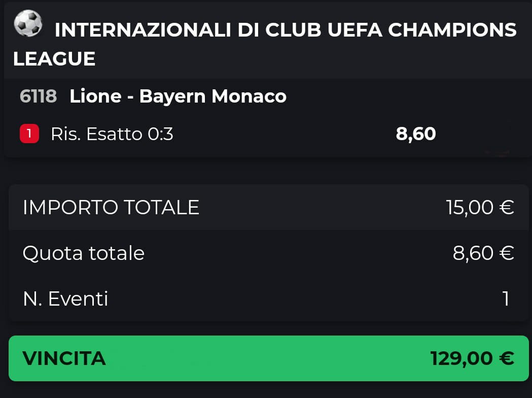
Task: Click the word LEAGUE in the header
Action: click(54, 59)
